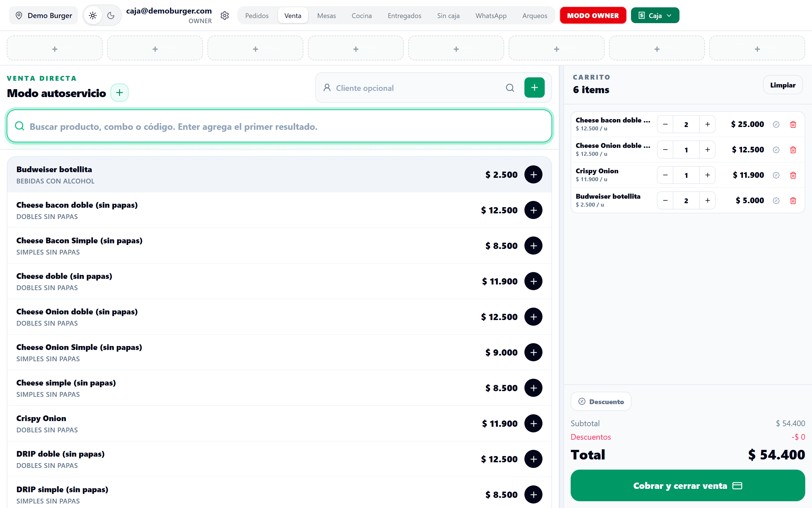
Task: Select Demo Burger location selector
Action: tap(44, 16)
